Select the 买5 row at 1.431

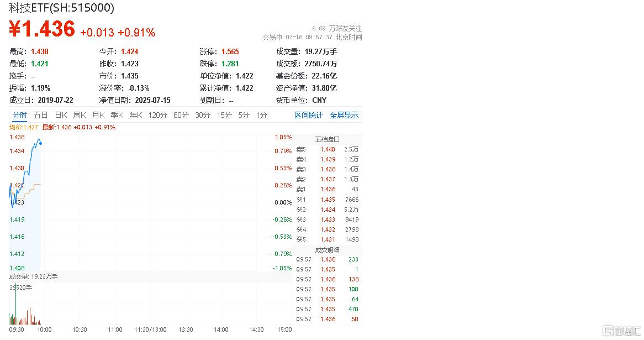(x=328, y=239)
